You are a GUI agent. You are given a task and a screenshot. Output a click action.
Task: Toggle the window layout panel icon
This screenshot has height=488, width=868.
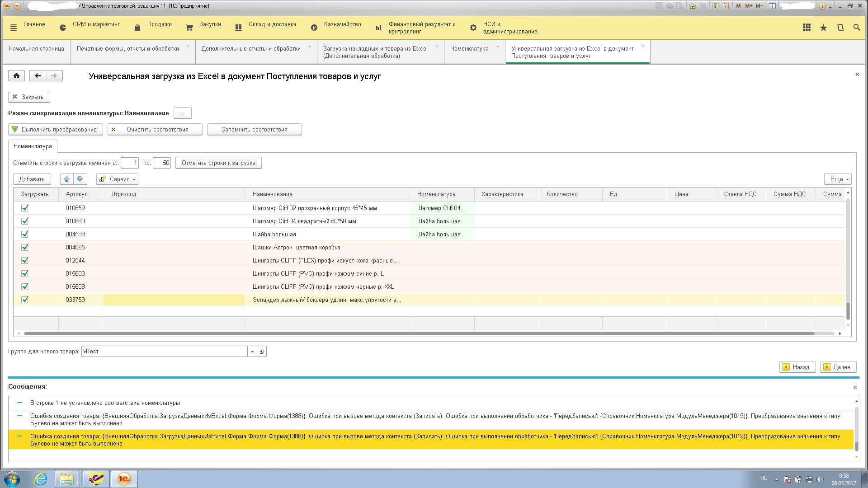point(773,6)
